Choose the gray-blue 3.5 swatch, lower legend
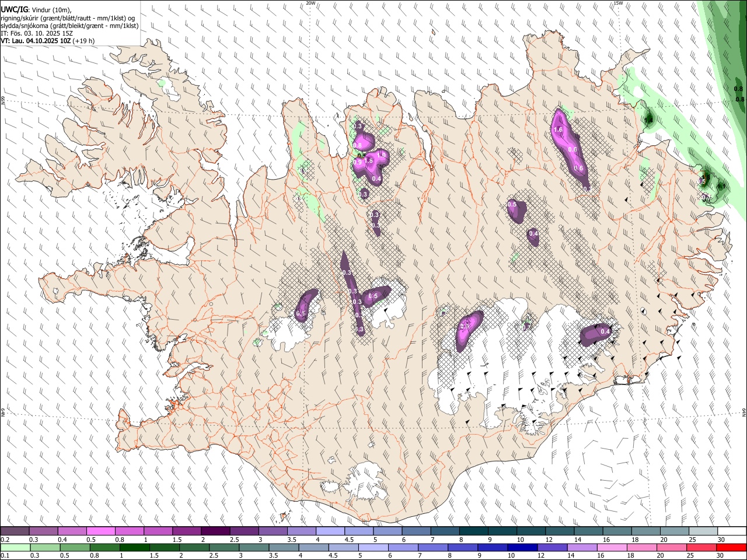This screenshot has width=747, height=560. click(284, 547)
